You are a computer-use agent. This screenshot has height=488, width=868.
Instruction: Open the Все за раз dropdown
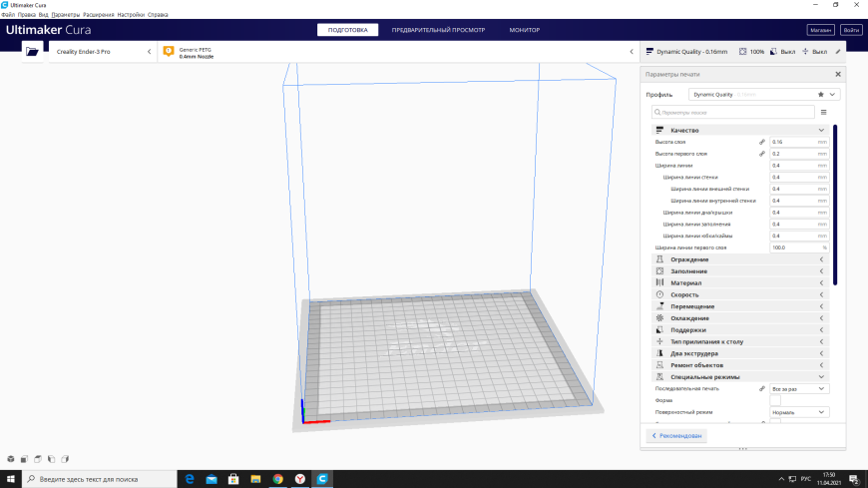799,389
